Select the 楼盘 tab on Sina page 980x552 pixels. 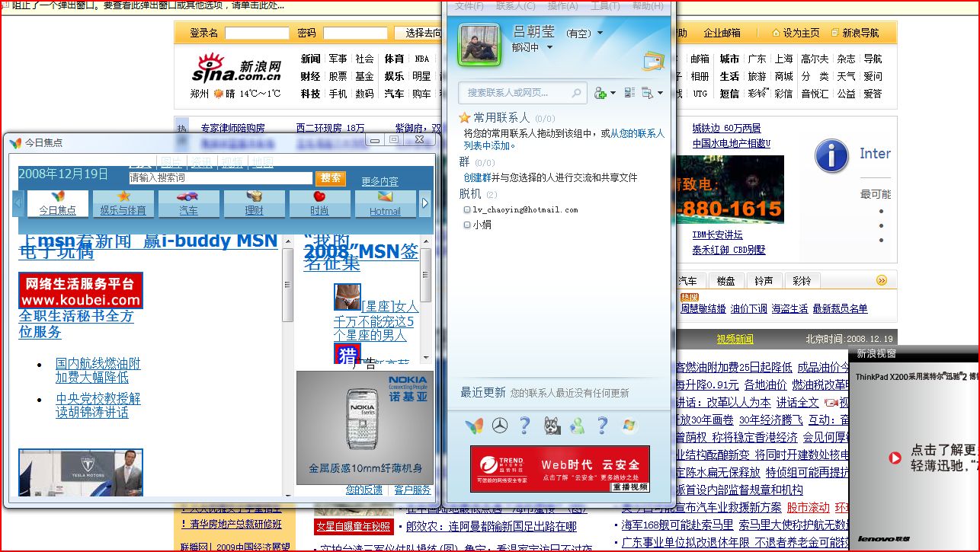(725, 281)
